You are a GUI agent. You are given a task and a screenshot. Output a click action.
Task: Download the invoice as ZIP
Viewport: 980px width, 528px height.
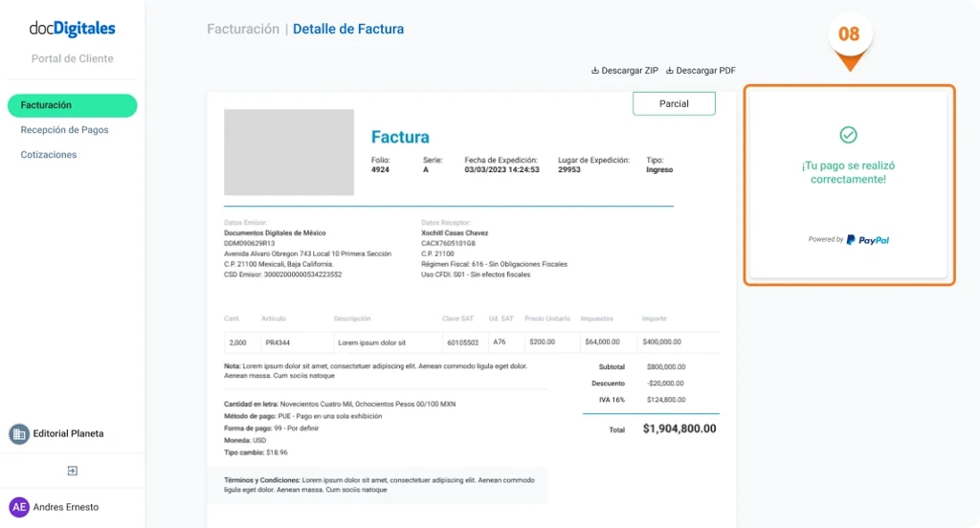pyautogui.click(x=625, y=71)
